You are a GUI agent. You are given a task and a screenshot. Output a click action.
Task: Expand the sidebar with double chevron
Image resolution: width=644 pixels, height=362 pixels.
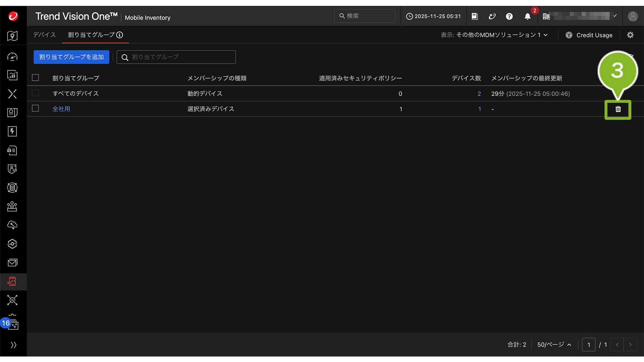[x=13, y=345]
